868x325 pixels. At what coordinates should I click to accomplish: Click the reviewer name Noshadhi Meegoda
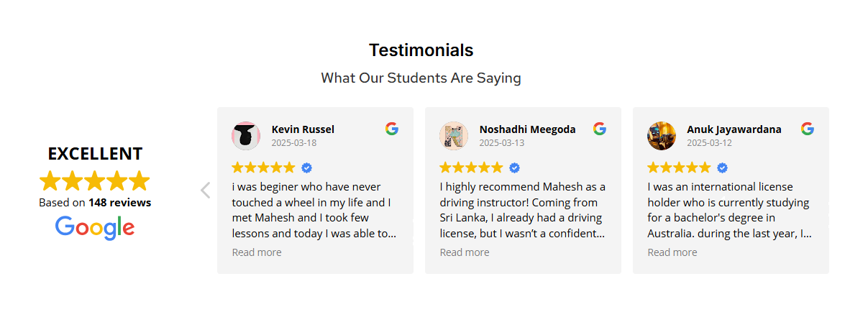click(x=527, y=129)
